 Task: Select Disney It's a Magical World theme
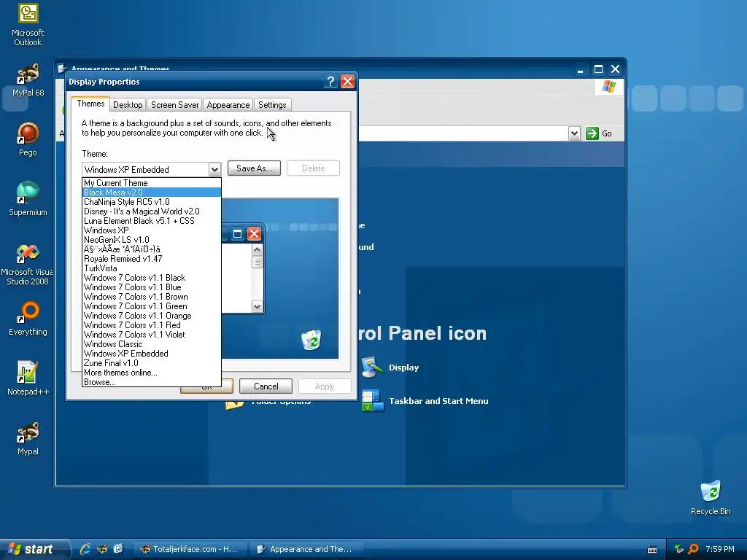point(152,211)
